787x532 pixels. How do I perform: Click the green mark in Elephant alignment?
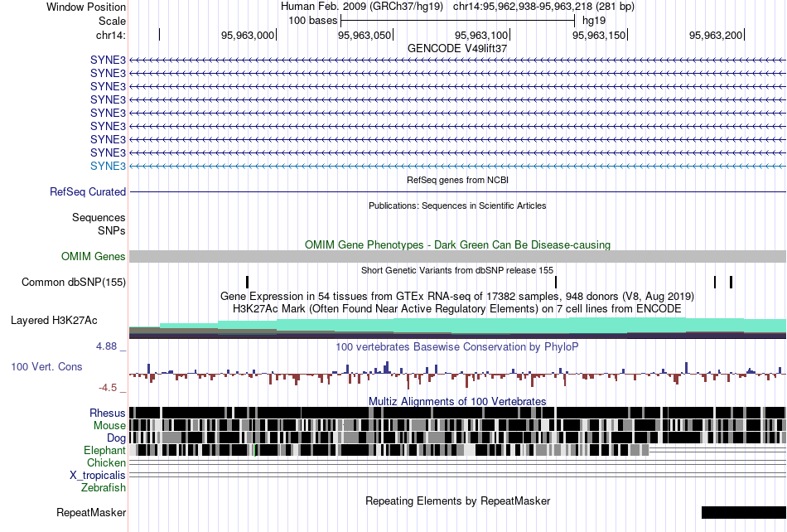pos(255,450)
